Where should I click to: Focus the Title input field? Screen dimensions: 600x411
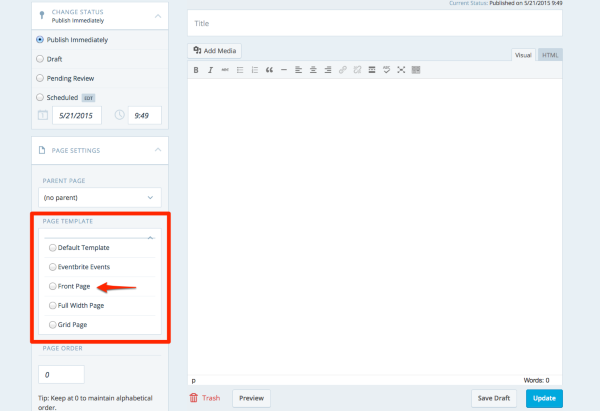[375, 23]
